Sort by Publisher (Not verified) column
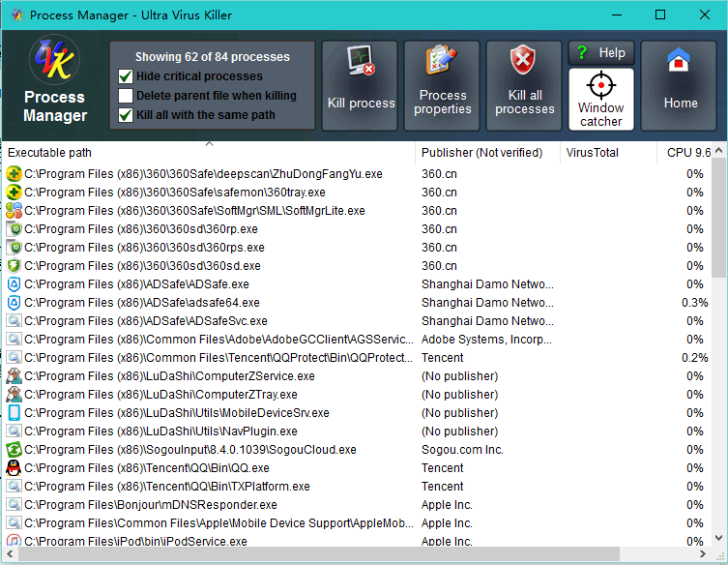This screenshot has width=728, height=565. coord(487,153)
